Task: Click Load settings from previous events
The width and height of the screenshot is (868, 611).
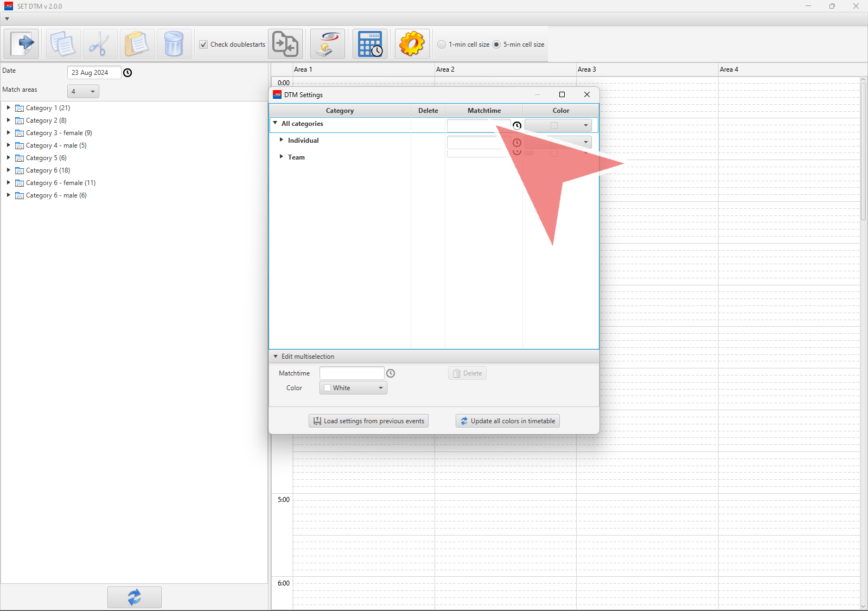Action: [368, 421]
